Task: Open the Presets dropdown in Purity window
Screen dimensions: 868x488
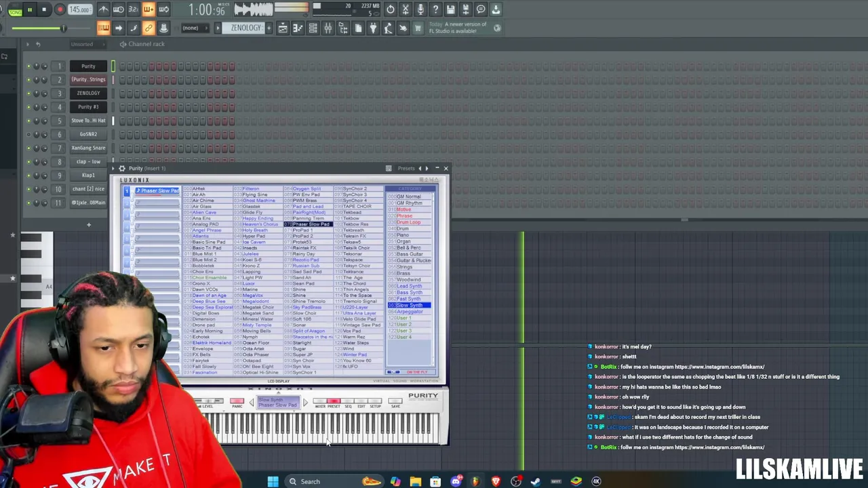Action: pyautogui.click(x=406, y=168)
